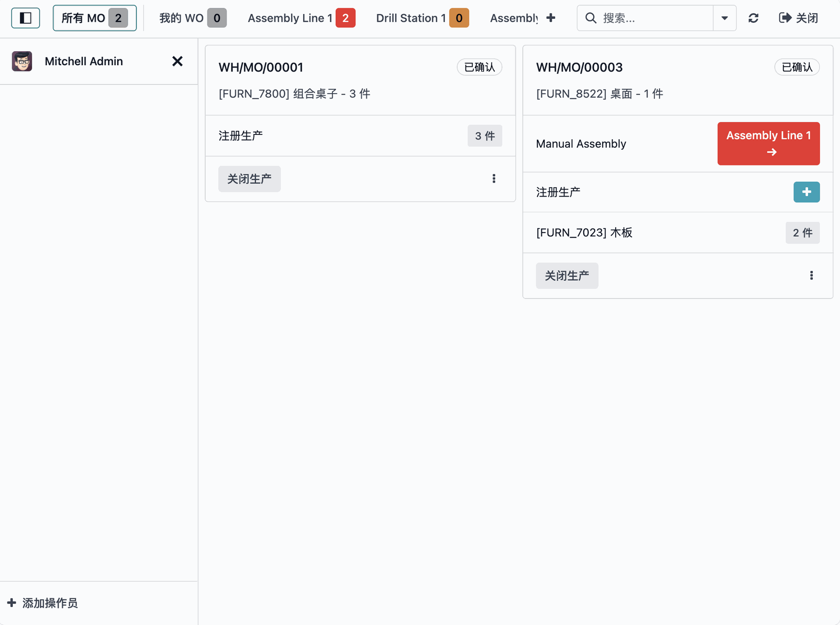Click the refresh icon in top bar
840x625 pixels.
753,18
